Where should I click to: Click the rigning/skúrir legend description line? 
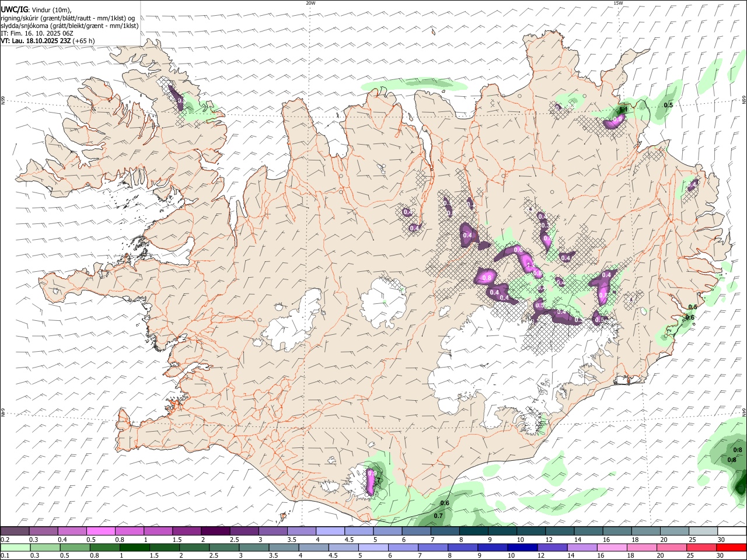coord(68,17)
